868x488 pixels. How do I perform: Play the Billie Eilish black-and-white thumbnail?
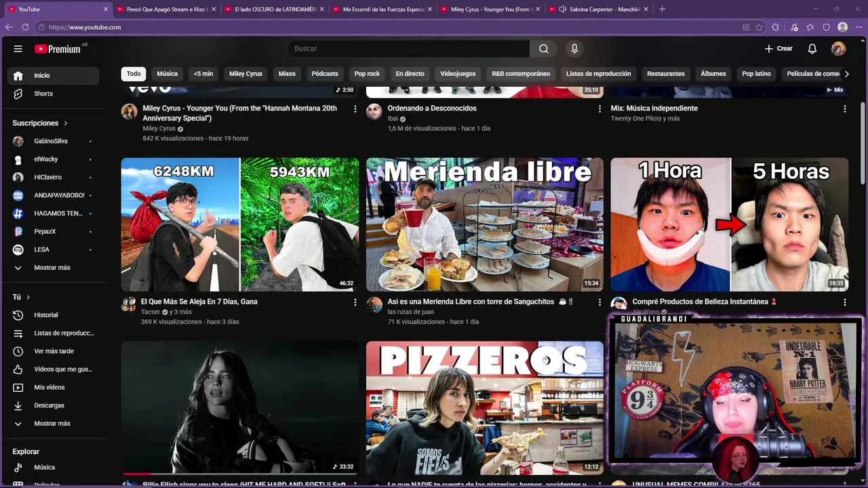click(x=240, y=407)
